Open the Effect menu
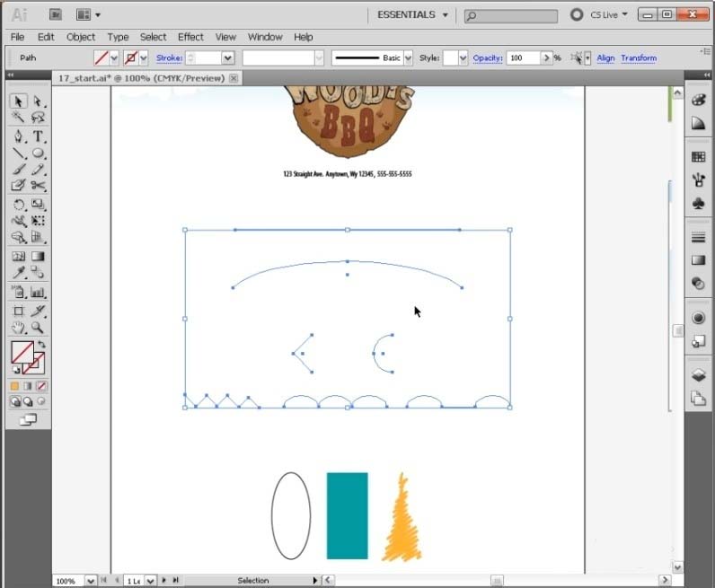 (190, 37)
